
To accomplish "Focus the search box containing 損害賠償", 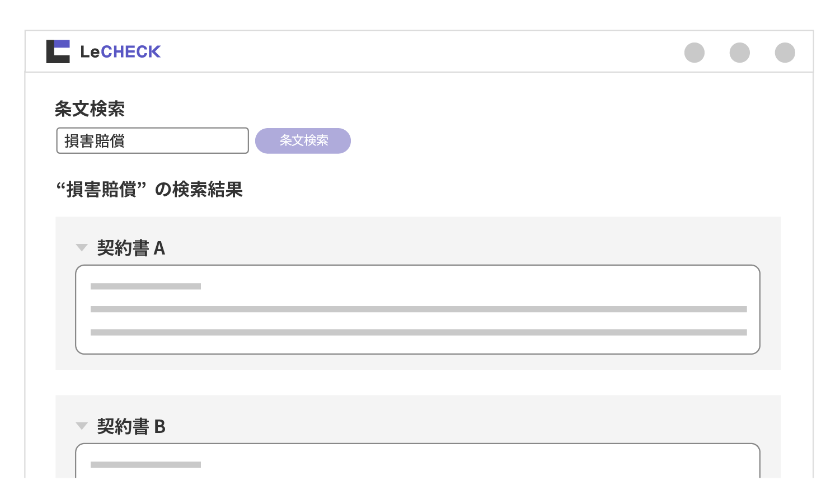I will (x=152, y=140).
